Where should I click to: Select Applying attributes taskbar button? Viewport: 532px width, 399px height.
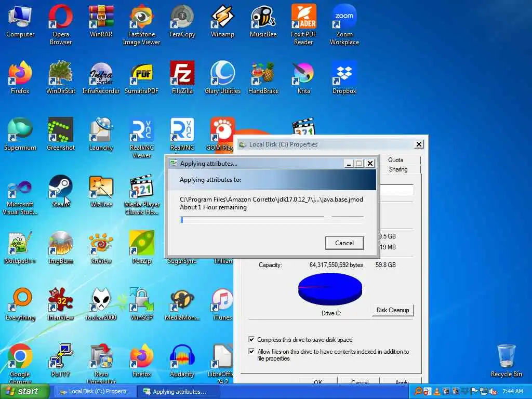(x=179, y=392)
